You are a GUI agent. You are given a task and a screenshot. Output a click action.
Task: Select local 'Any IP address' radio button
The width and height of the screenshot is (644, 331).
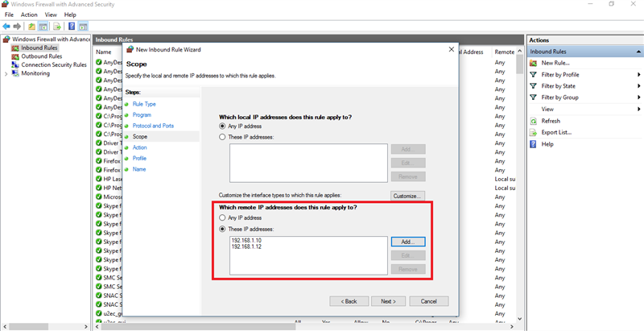[223, 126]
